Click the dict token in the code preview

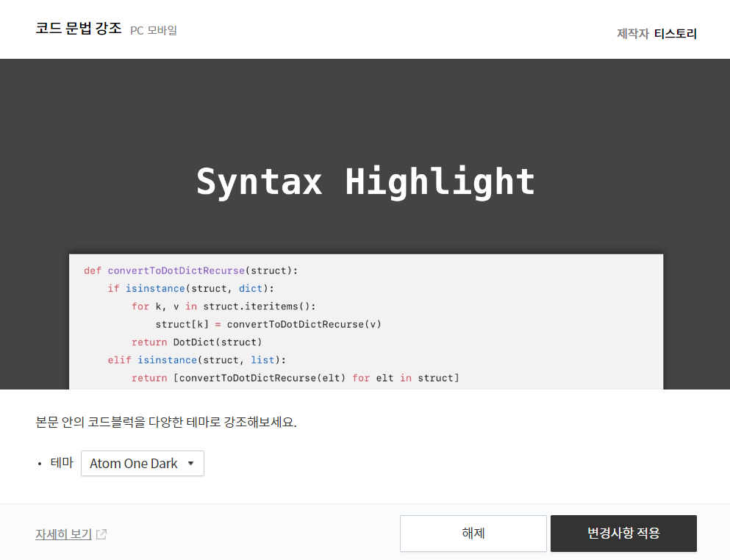pos(250,288)
